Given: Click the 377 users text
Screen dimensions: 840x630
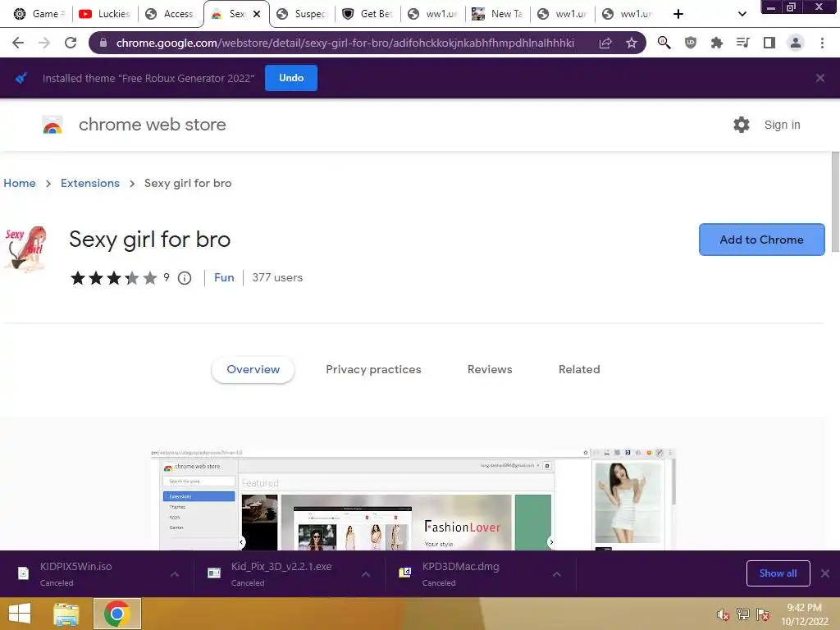Looking at the screenshot, I should (277, 278).
